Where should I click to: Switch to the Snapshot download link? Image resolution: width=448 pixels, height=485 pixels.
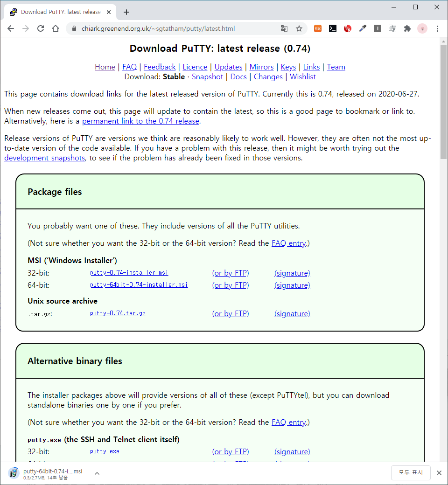pyautogui.click(x=208, y=76)
